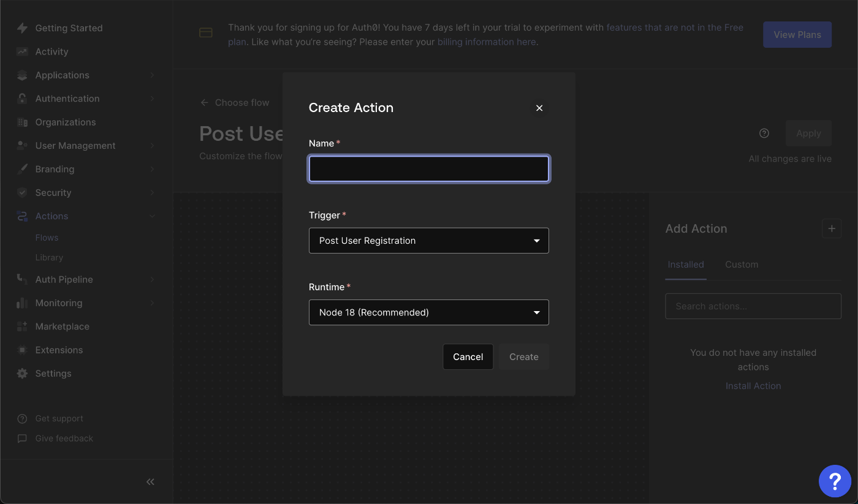The image size is (858, 504).
Task: Click the Monitoring bar chart icon
Action: point(22,303)
